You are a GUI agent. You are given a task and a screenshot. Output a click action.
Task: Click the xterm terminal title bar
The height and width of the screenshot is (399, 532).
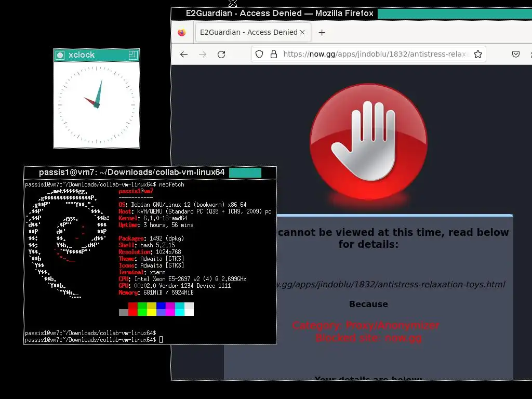point(150,172)
